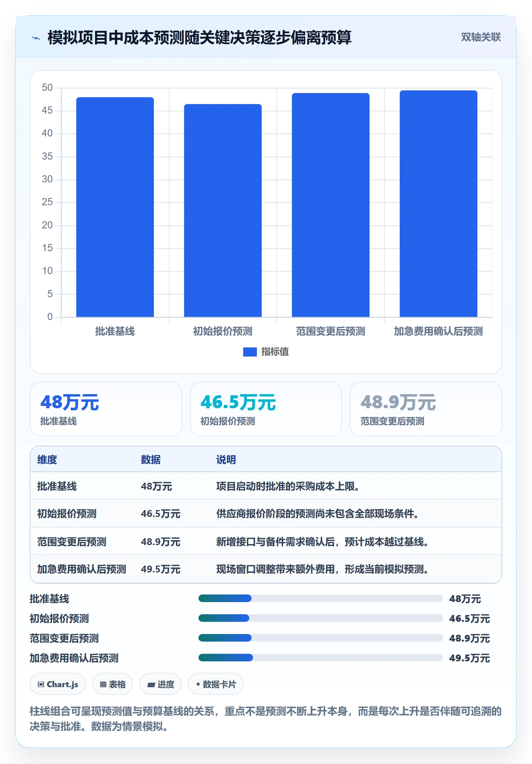
Task: Click the lightning icon beside the title
Action: click(x=36, y=38)
